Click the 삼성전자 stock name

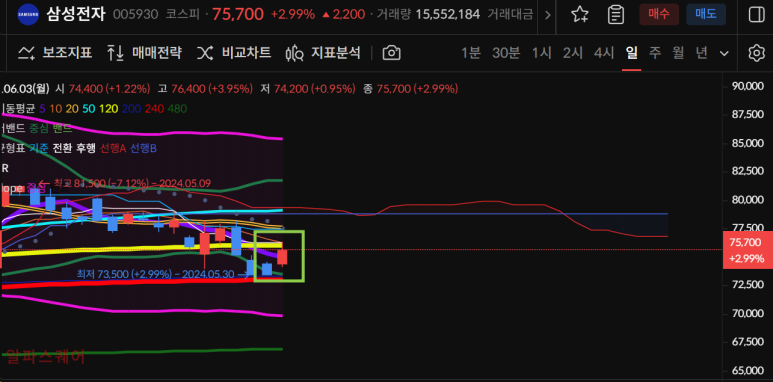point(75,14)
